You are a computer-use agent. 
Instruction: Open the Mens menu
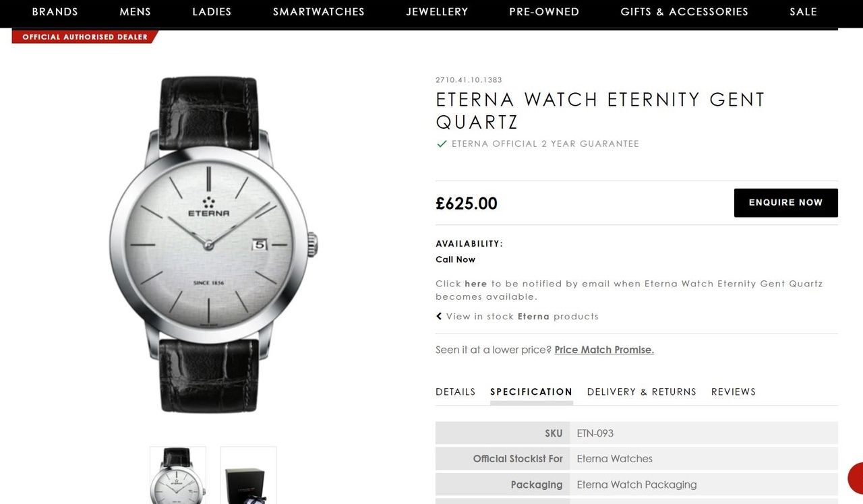(136, 11)
